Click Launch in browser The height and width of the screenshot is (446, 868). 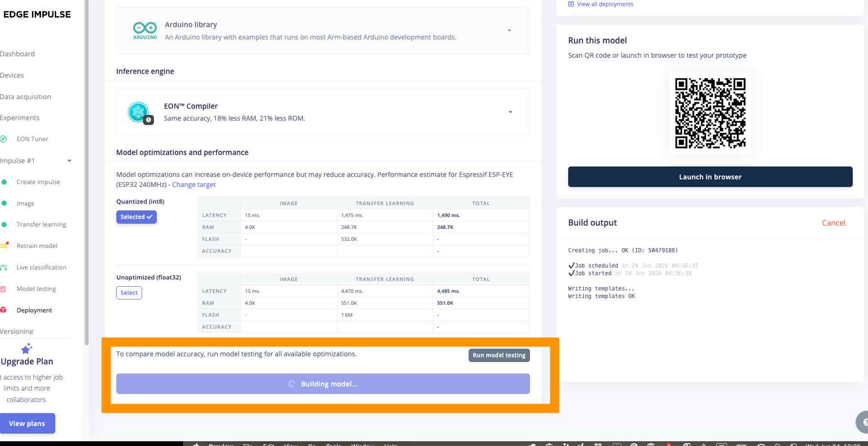[x=710, y=177]
